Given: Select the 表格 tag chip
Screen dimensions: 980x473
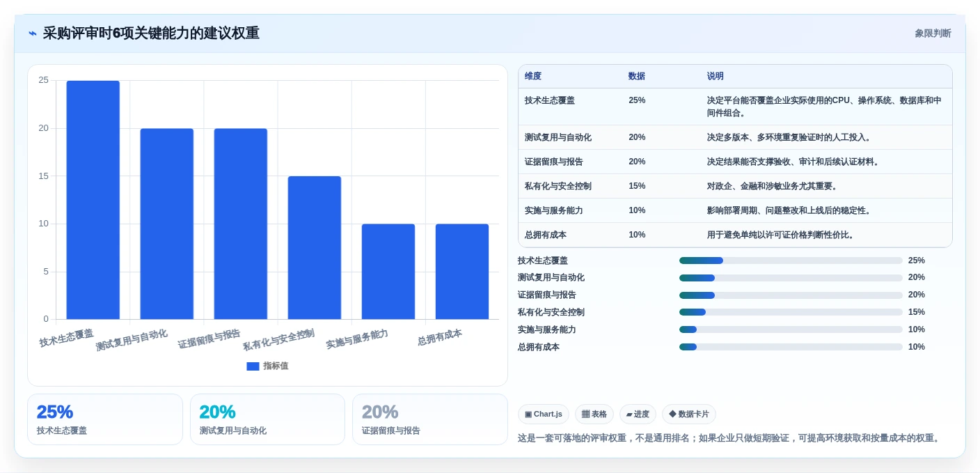Looking at the screenshot, I should pyautogui.click(x=594, y=414).
